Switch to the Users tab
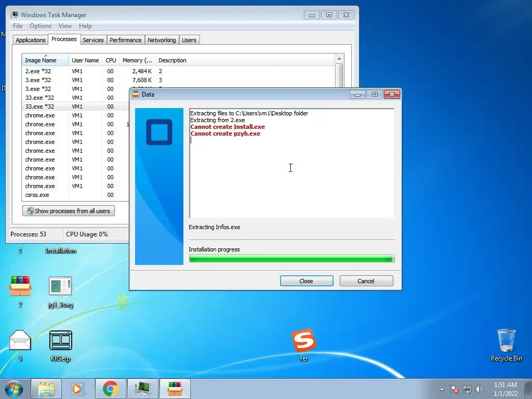This screenshot has height=399, width=532. click(189, 40)
